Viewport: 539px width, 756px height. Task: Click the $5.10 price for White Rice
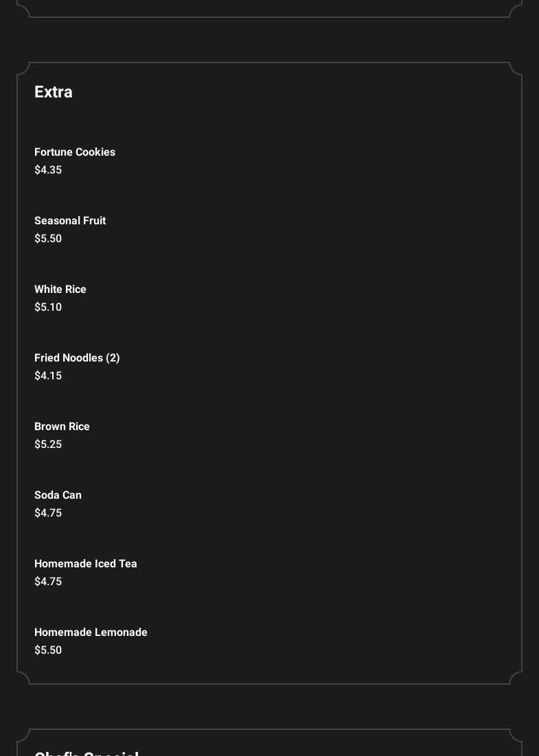48,307
